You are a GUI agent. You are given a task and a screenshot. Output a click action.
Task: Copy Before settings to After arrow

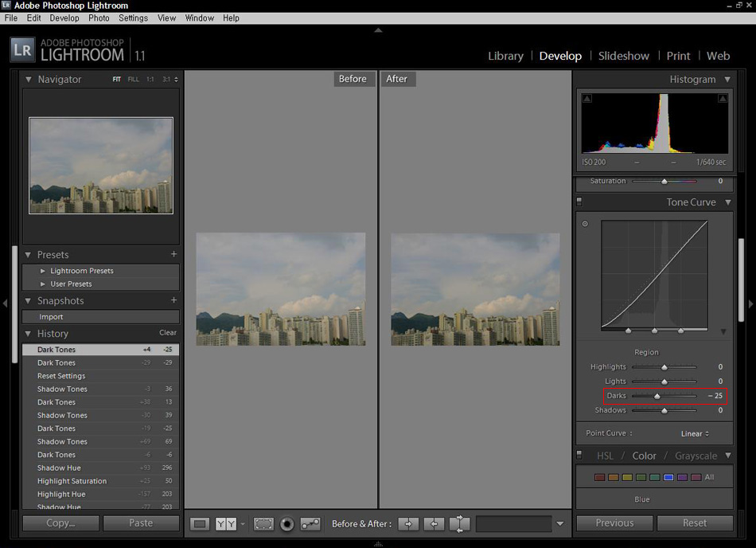[x=408, y=523]
